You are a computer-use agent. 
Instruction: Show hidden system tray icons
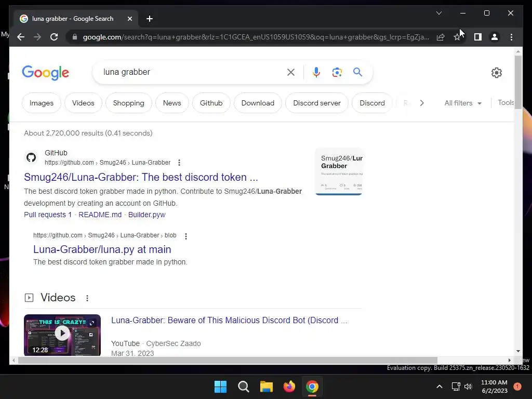click(x=440, y=387)
